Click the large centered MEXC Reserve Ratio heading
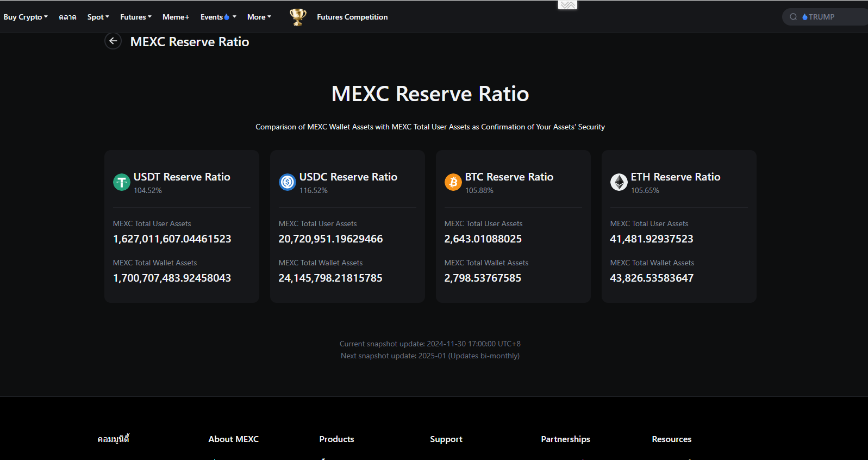 (x=430, y=94)
